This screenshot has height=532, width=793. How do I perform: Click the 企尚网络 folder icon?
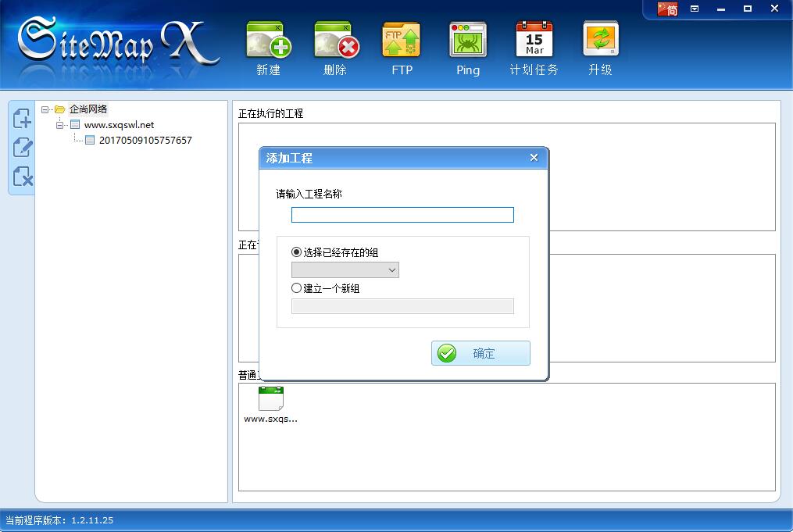tap(59, 109)
